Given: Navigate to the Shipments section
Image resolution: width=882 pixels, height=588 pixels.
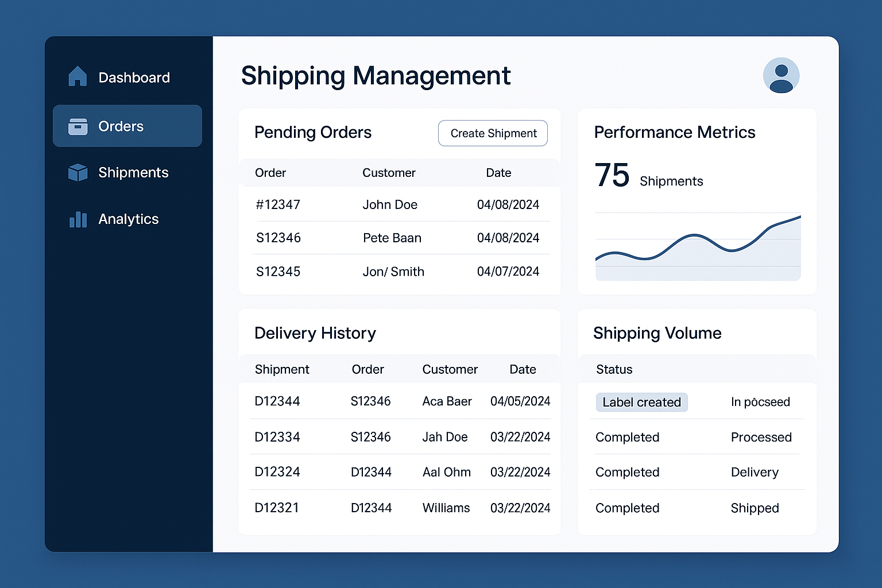Looking at the screenshot, I should click(133, 172).
